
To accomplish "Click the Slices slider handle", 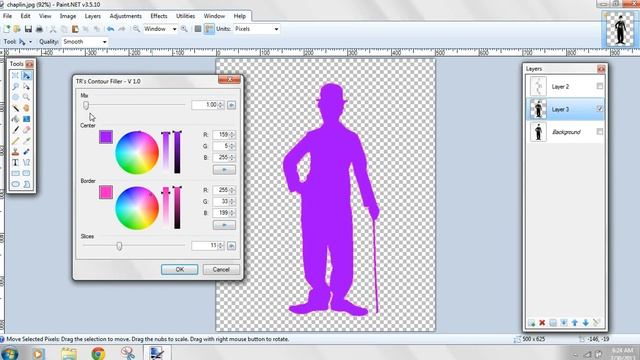I will 119,246.
